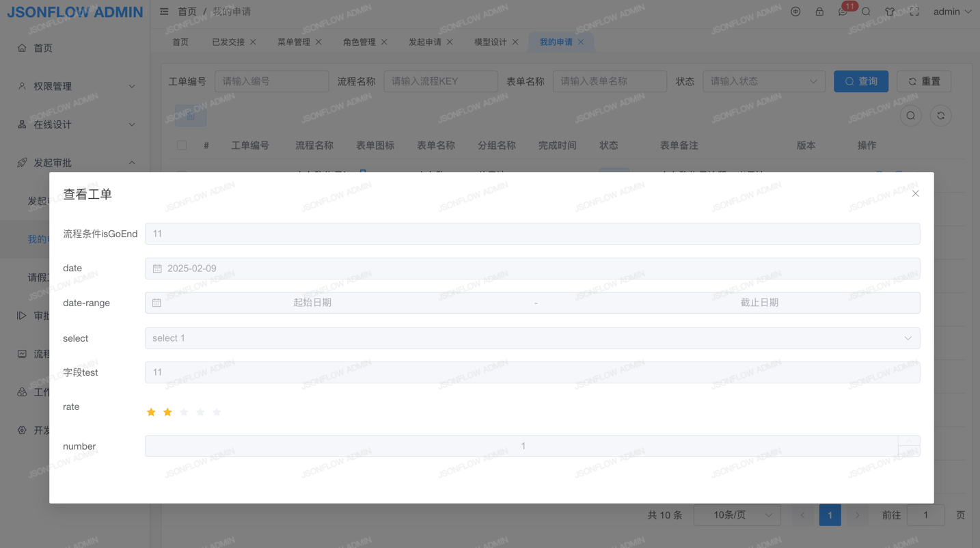Click the 查询 search button
980x548 pixels.
pos(860,81)
